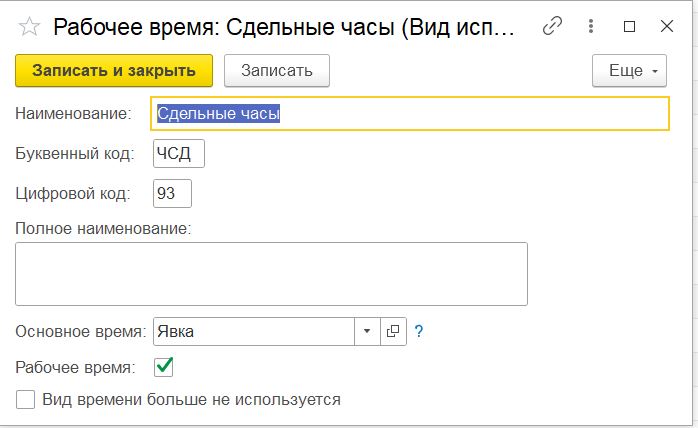Click the Полное наименование text area
Image resolution: width=698 pixels, height=428 pixels.
coord(271,273)
